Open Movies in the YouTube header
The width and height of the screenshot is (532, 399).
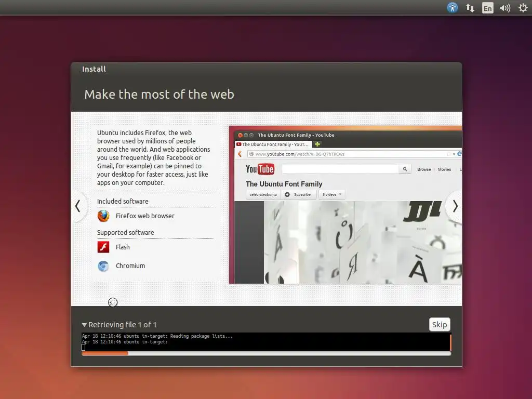point(445,169)
